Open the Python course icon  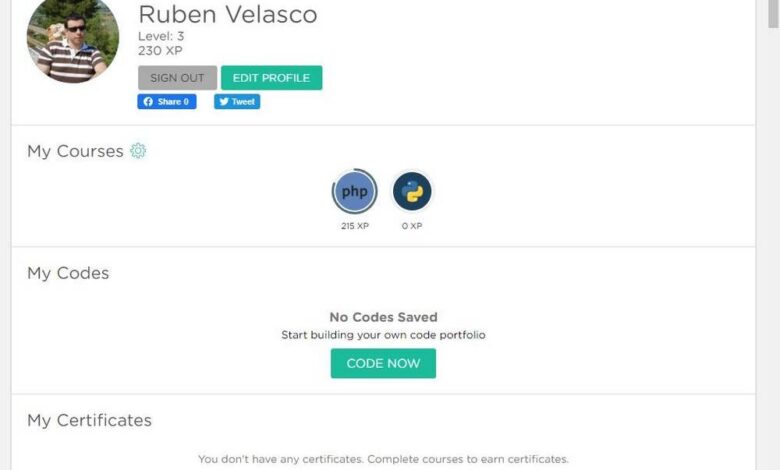(412, 191)
